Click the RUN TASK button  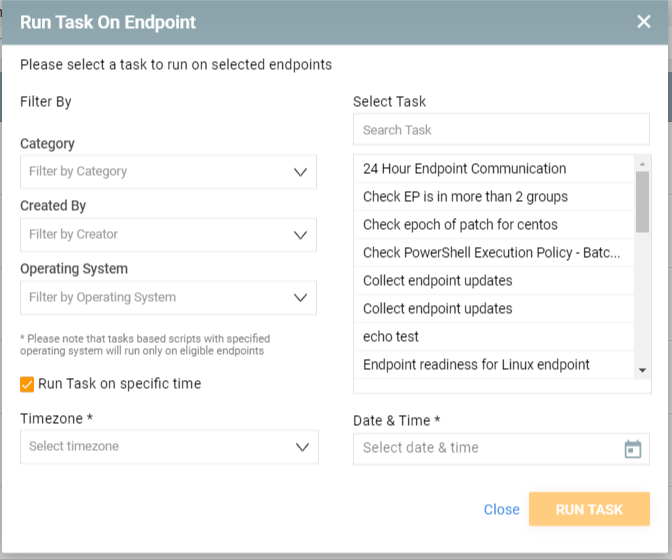pyautogui.click(x=589, y=509)
